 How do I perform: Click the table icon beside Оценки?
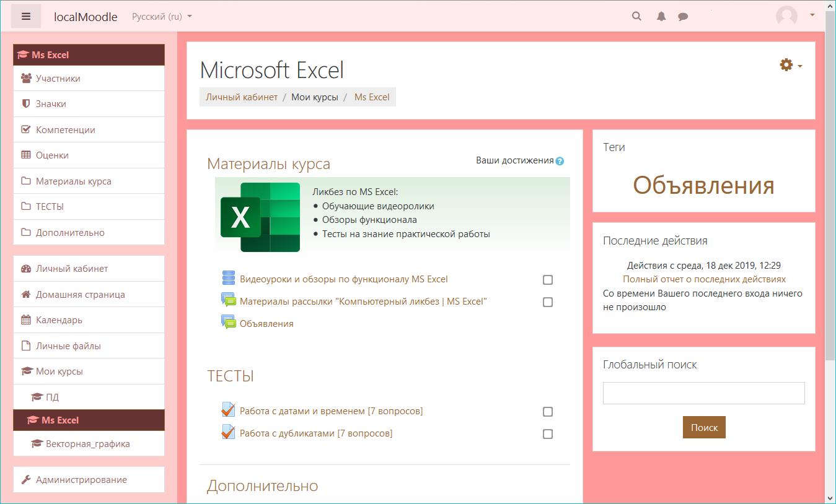(26, 155)
